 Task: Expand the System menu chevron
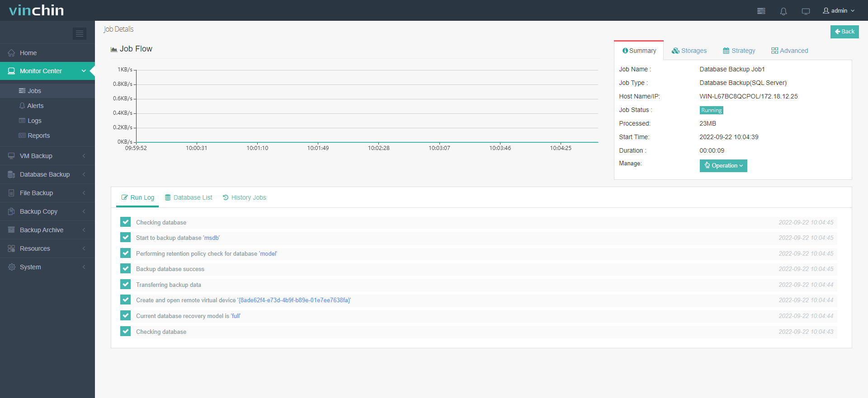[84, 267]
